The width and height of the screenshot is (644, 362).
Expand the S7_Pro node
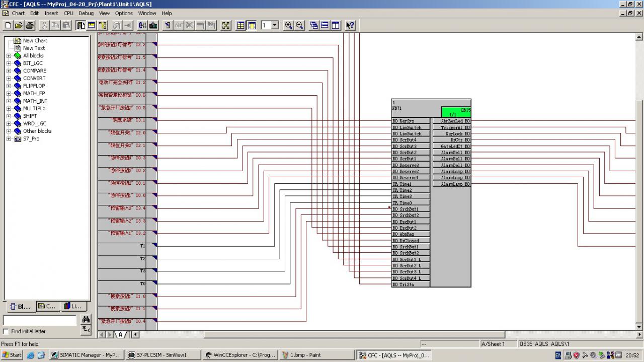9,139
